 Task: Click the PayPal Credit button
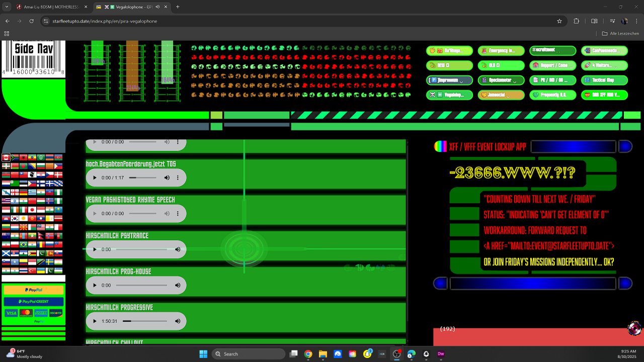(x=33, y=302)
